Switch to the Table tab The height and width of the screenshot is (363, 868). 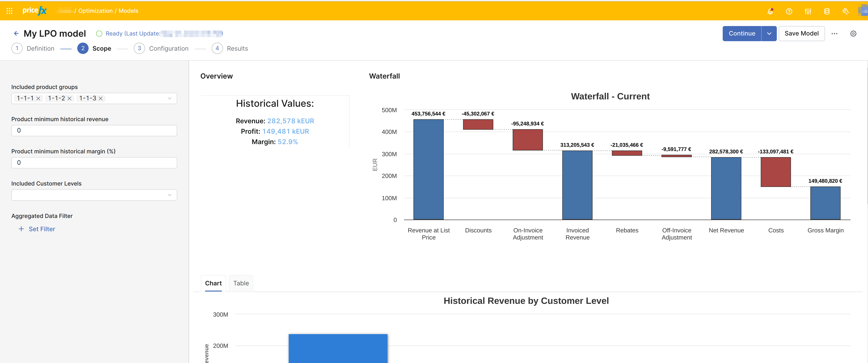(241, 283)
